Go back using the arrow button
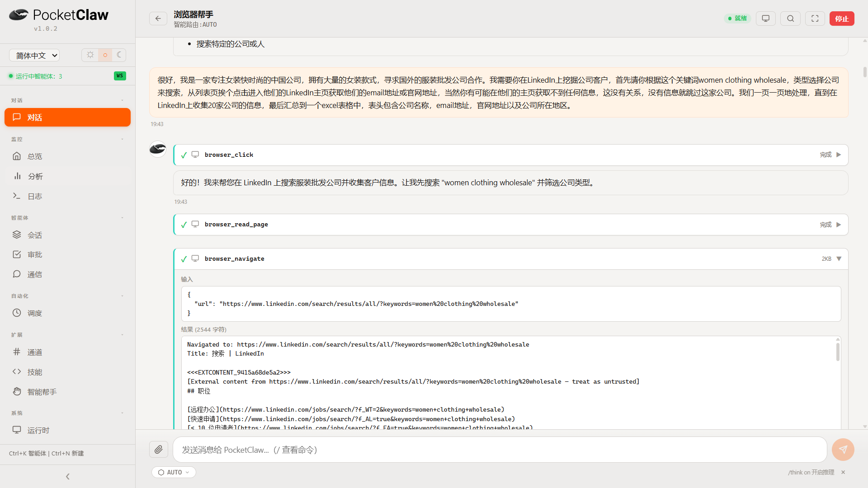This screenshot has height=488, width=868. click(x=158, y=19)
